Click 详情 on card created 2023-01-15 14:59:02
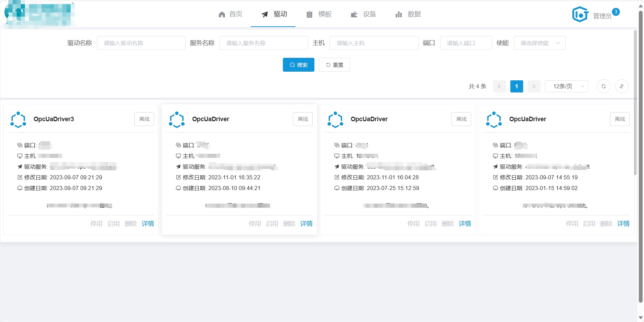This screenshot has width=644, height=322. [624, 224]
